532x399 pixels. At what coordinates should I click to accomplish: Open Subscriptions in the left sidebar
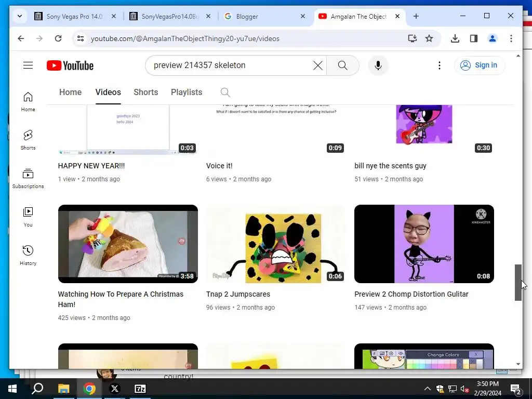pos(28,179)
